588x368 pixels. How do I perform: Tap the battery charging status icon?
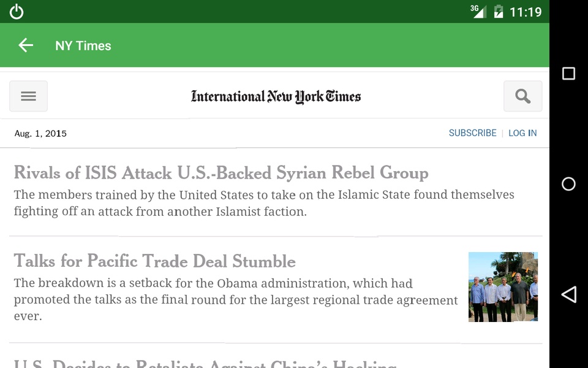(499, 12)
